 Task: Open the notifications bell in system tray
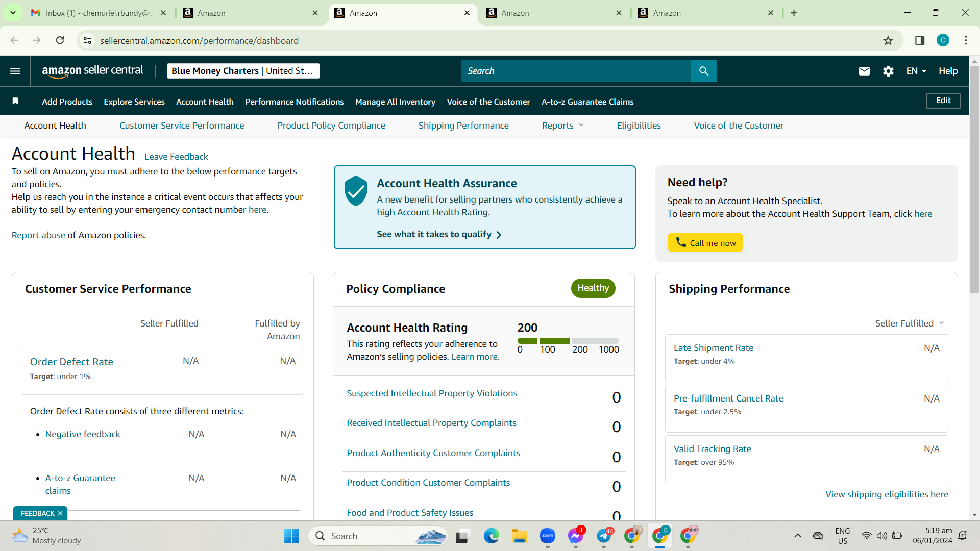click(963, 536)
